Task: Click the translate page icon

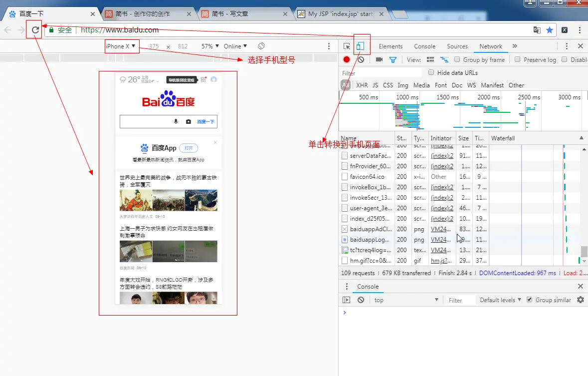Action: (x=537, y=30)
